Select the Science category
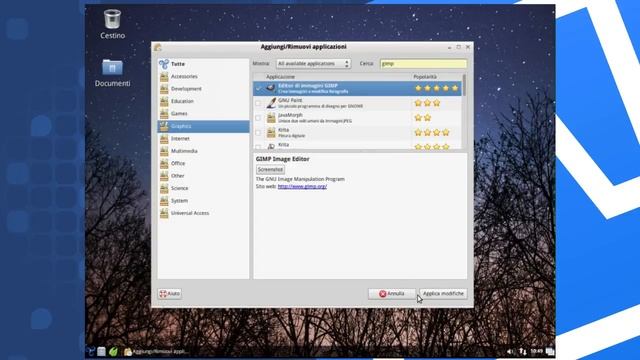 tap(204, 188)
